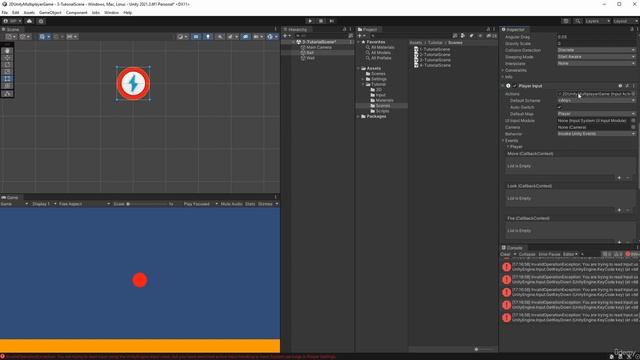Open the scene camera settings

tap(258, 37)
